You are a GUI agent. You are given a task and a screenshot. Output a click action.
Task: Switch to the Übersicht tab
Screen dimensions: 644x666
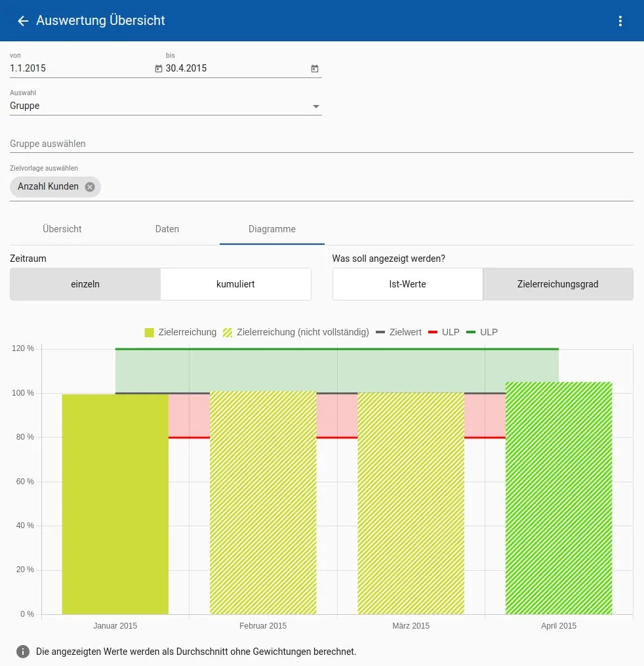pyautogui.click(x=62, y=229)
